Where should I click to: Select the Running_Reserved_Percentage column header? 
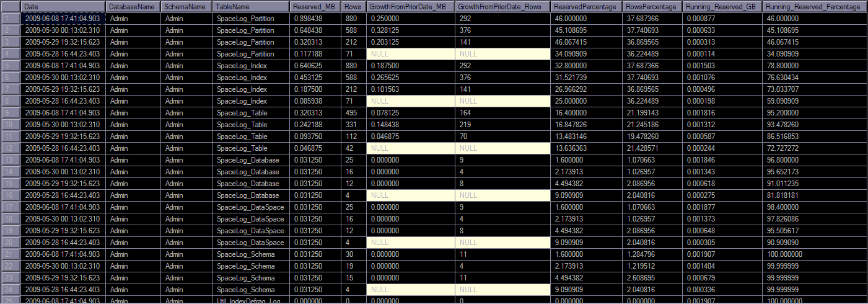click(815, 6)
